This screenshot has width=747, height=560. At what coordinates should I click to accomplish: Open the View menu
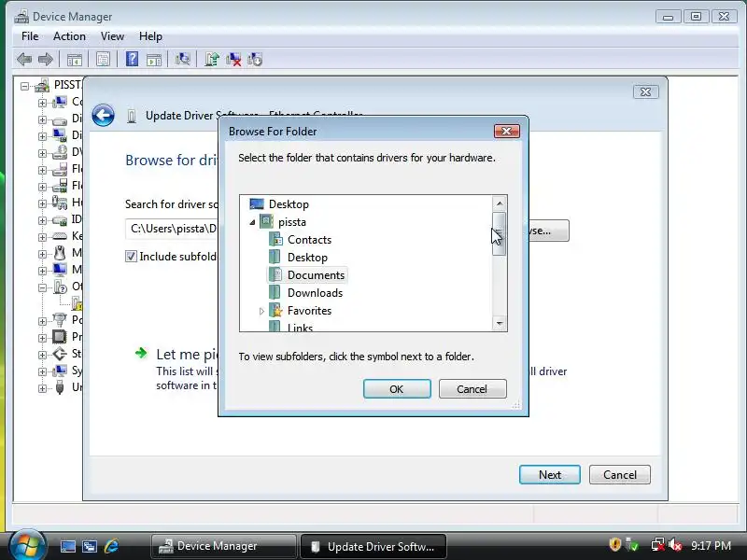point(112,36)
